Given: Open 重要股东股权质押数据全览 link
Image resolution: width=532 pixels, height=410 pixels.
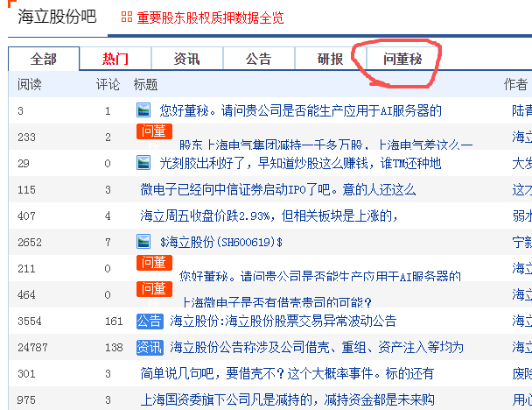Looking at the screenshot, I should pos(210,18).
